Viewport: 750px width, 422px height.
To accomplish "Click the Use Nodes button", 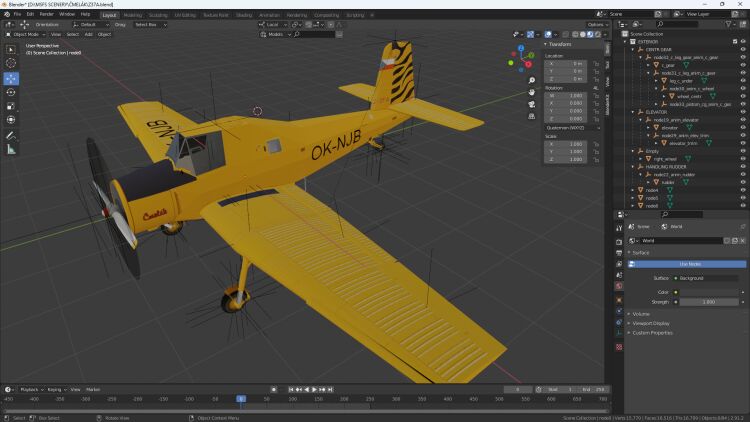I will [689, 264].
